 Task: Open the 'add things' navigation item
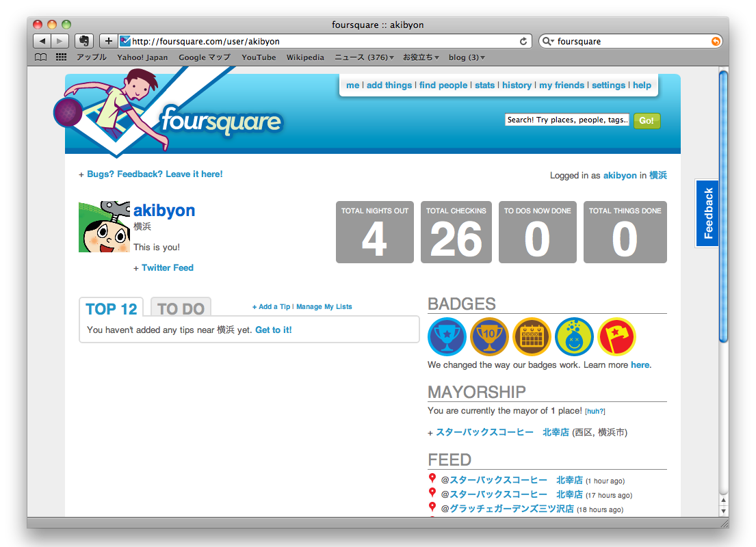point(389,85)
